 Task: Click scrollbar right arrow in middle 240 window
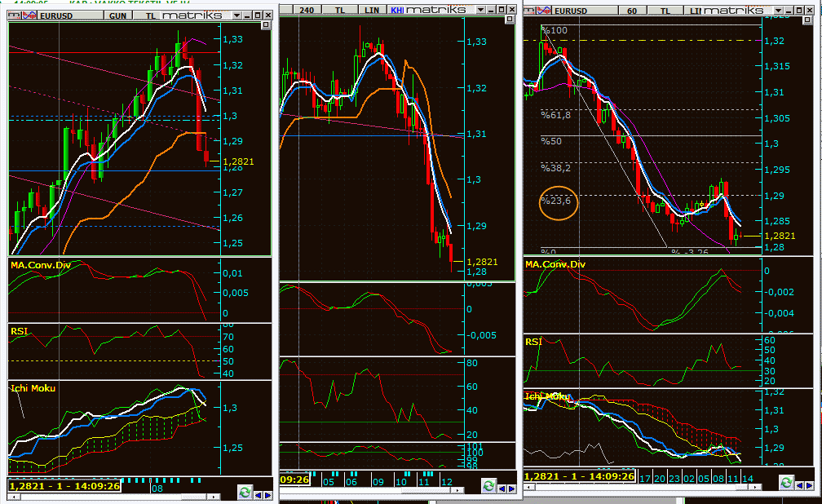457,490
